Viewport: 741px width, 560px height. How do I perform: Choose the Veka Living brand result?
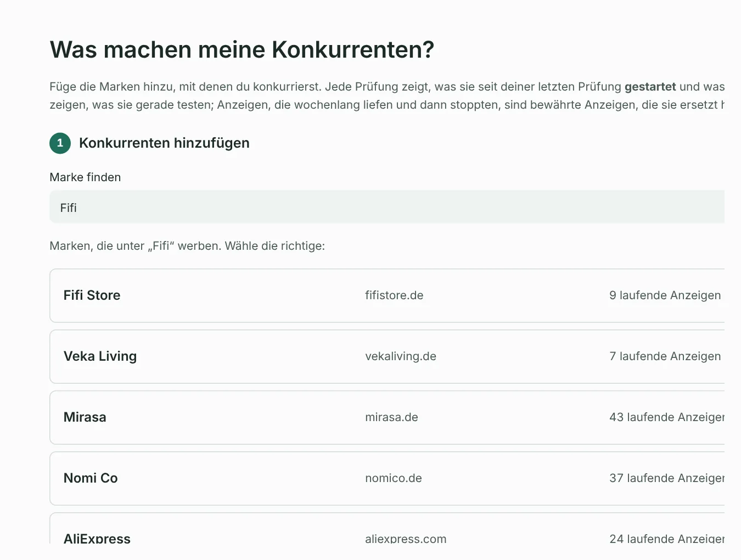coord(387,356)
